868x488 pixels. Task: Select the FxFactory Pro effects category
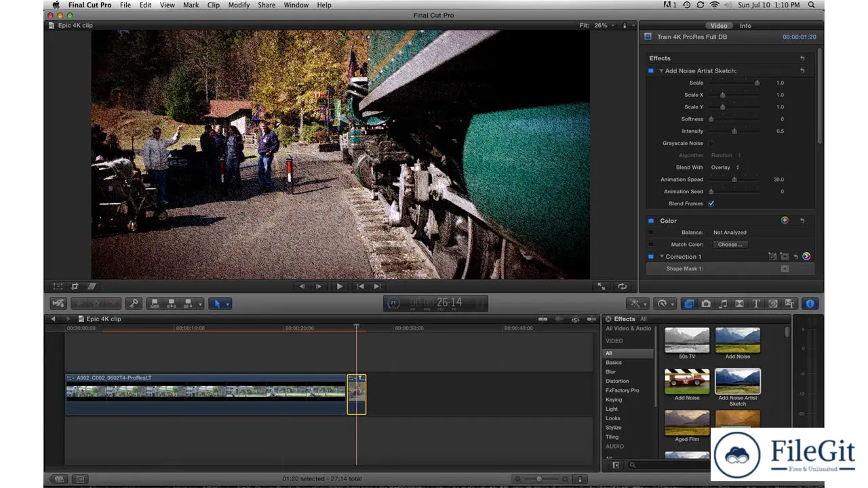623,390
